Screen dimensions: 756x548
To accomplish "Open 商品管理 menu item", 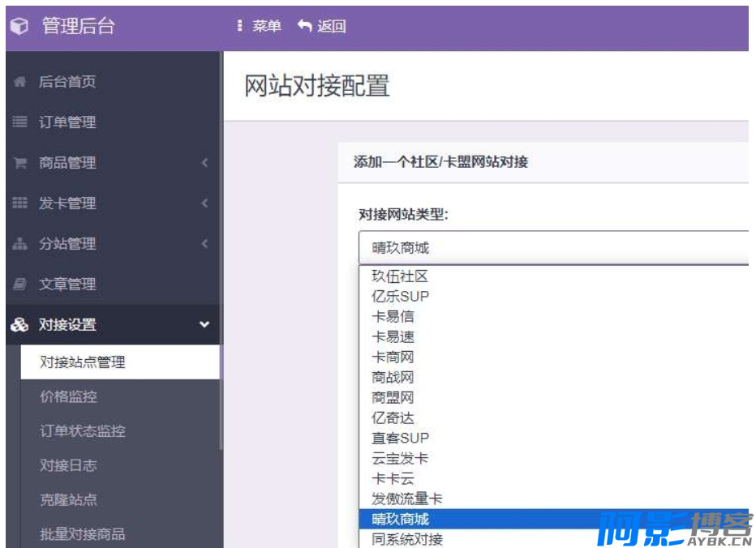I will [67, 162].
